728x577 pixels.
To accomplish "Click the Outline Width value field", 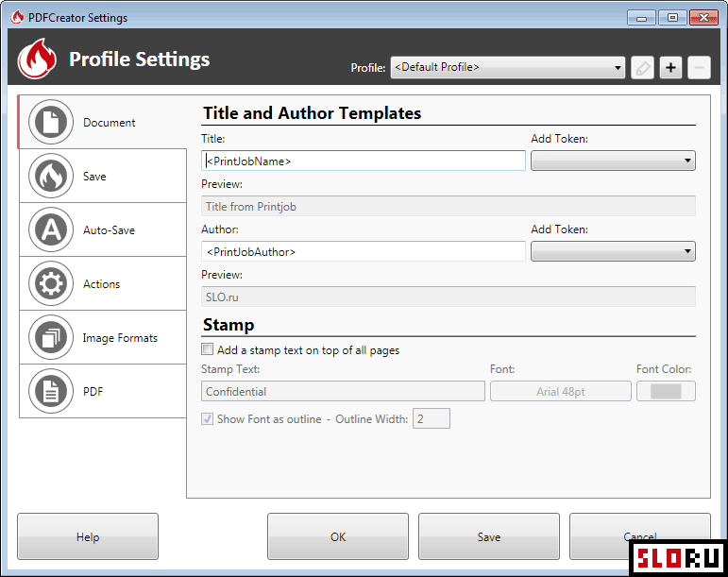I will click(432, 418).
